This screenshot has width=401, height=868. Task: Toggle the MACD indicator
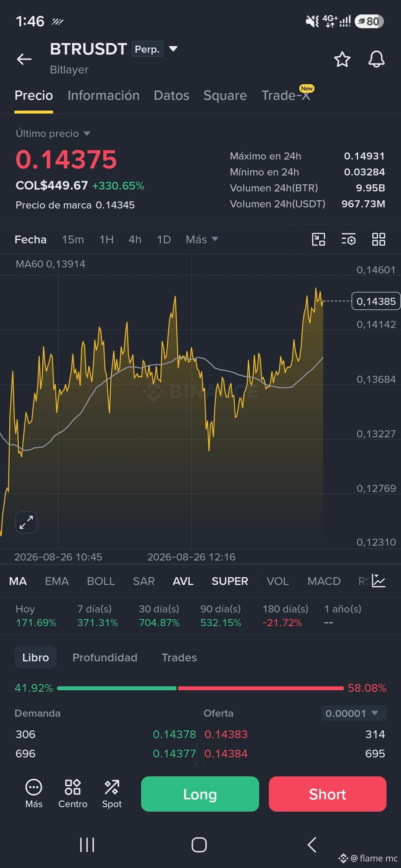[324, 581]
